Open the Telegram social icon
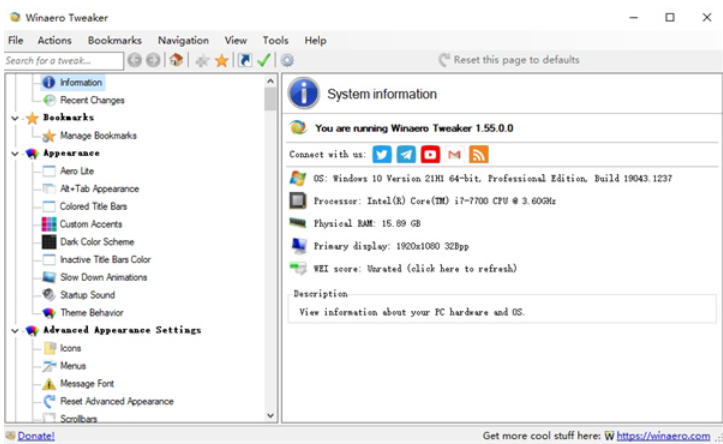723x444 pixels. click(406, 154)
